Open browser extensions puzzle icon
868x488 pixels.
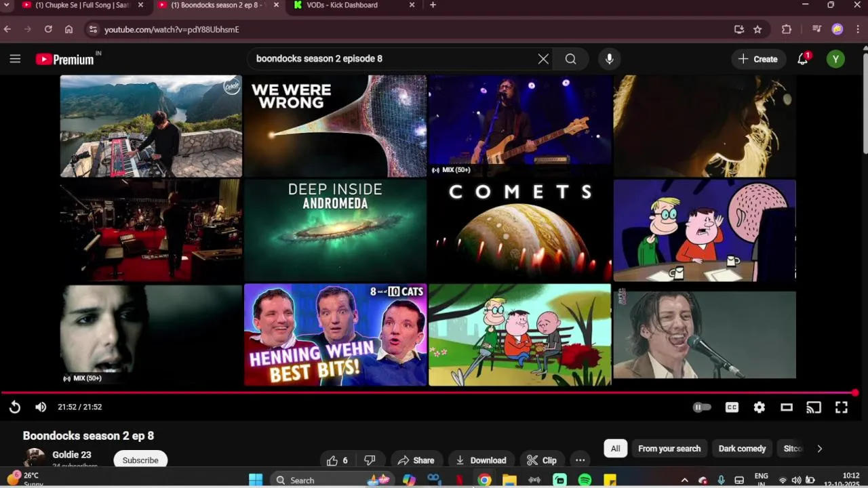click(787, 29)
